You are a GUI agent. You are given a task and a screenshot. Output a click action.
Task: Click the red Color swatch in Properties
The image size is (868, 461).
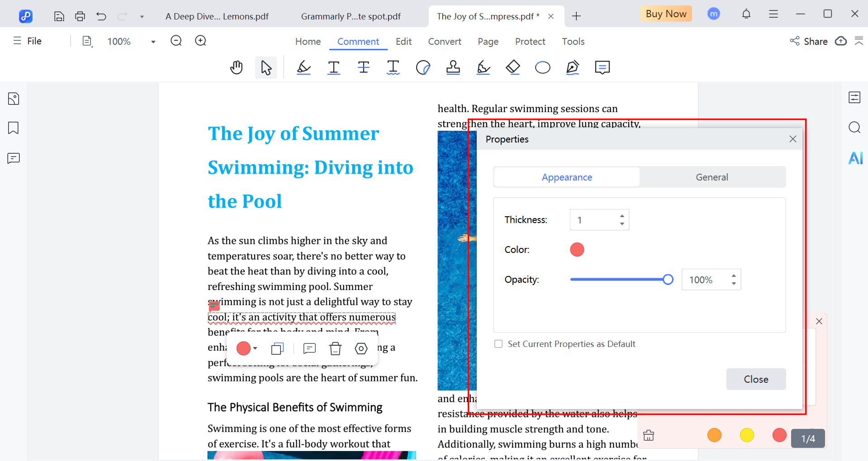(x=577, y=250)
